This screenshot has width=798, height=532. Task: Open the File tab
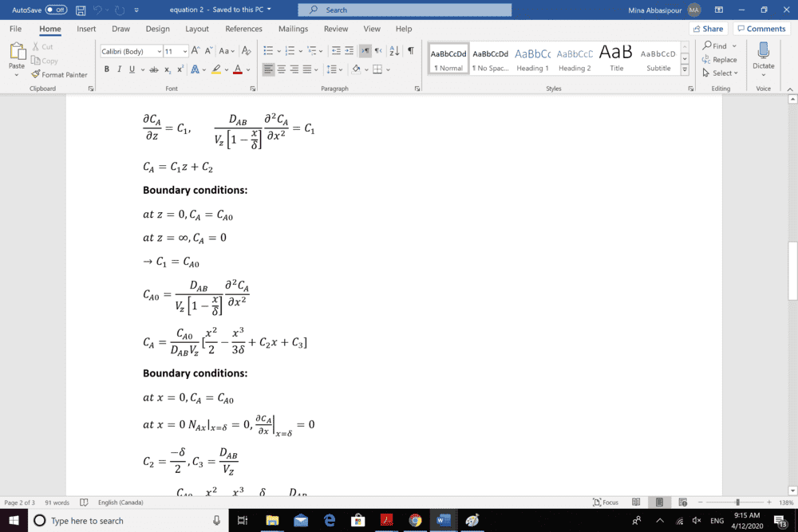tap(16, 29)
